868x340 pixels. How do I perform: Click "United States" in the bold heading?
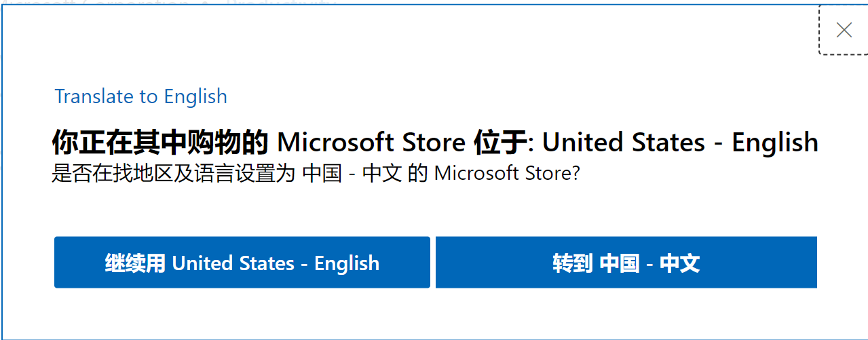point(624,143)
